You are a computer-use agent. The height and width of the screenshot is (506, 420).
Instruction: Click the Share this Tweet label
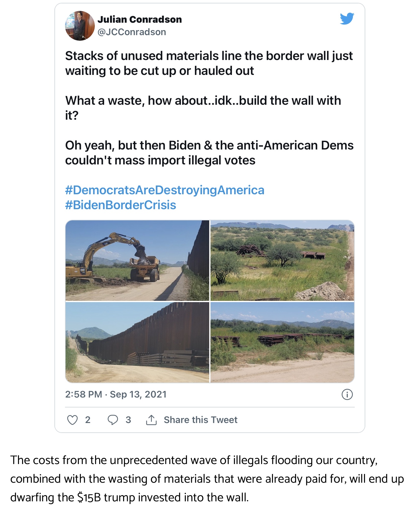(201, 420)
